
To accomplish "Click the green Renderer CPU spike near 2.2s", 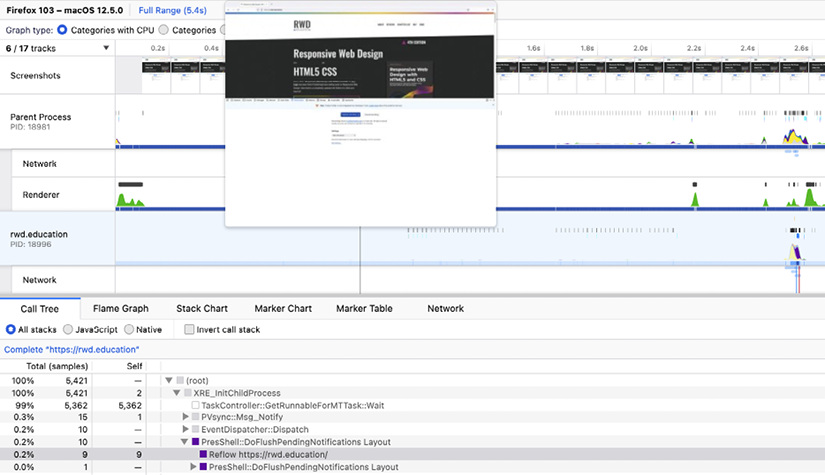I will (x=695, y=201).
